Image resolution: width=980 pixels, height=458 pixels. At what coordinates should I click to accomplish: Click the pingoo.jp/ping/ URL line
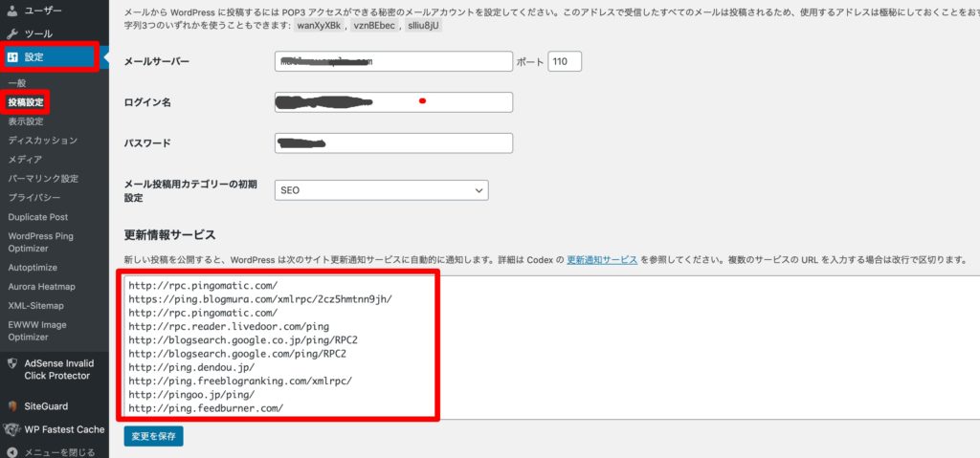pyautogui.click(x=191, y=394)
